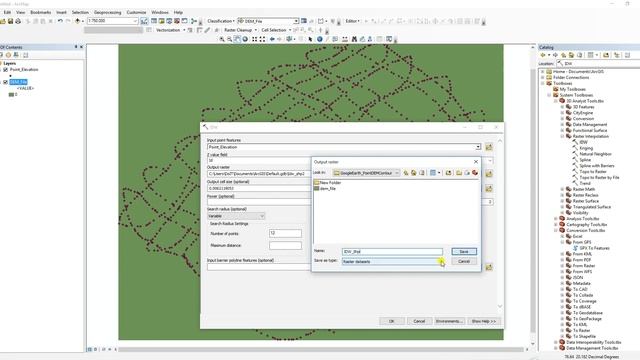Click browse folder icon beside Output raster
This screenshot has height=360, width=640.
pos(489,174)
